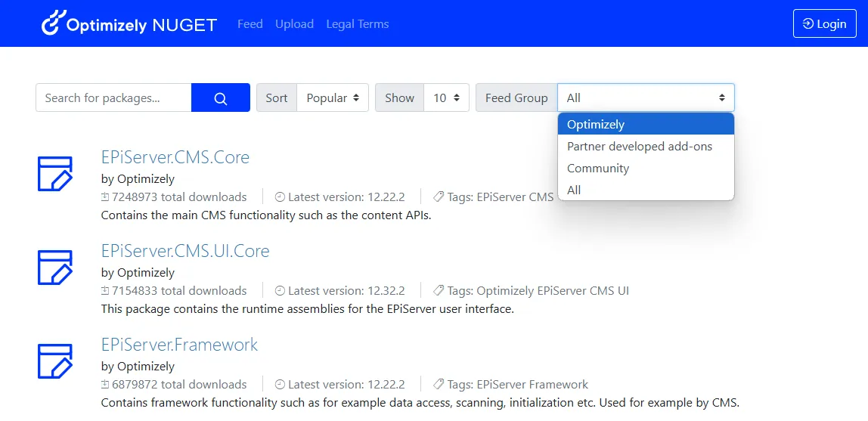Image resolution: width=868 pixels, height=421 pixels.
Task: Click 'by Optimizely' under EPiServer.Framework
Action: (138, 367)
